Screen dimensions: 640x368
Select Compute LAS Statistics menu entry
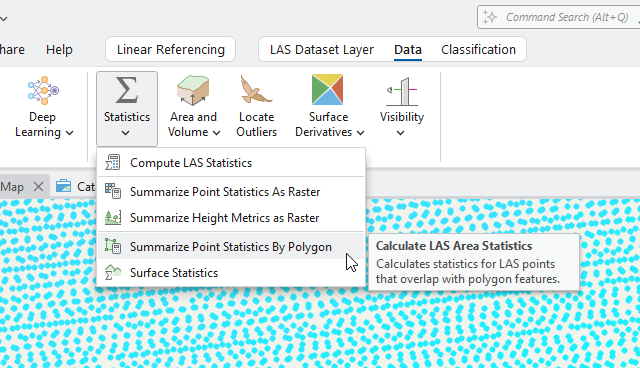(231, 163)
